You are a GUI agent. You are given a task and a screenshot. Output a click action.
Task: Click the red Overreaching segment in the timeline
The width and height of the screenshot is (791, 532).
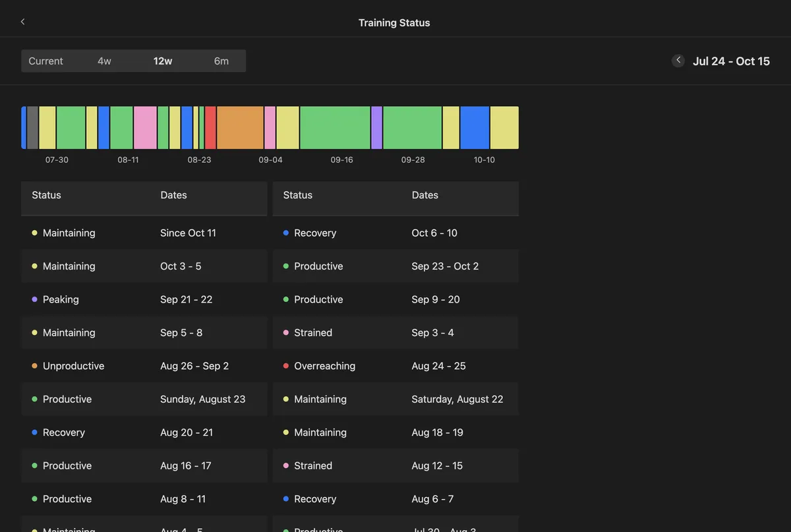[210, 127]
